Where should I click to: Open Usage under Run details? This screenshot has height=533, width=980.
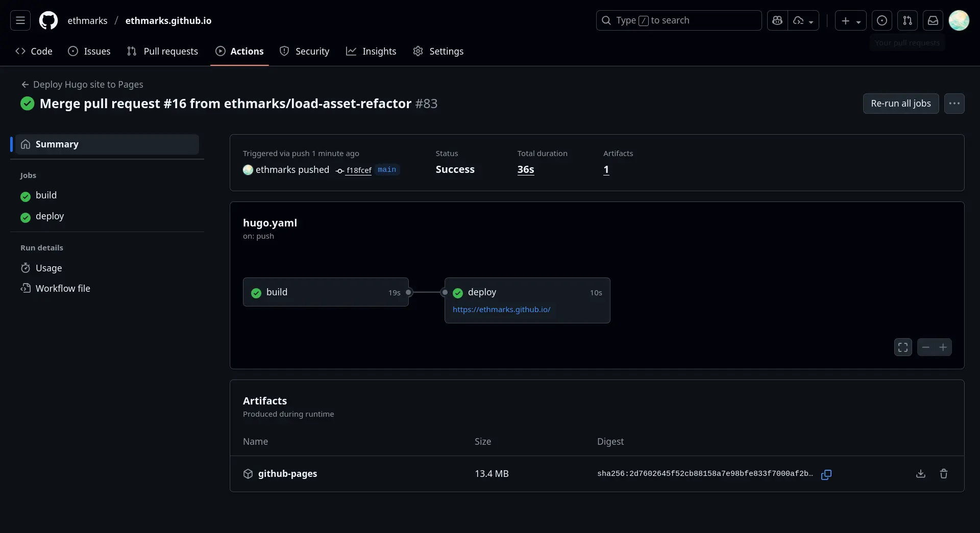[x=48, y=268]
